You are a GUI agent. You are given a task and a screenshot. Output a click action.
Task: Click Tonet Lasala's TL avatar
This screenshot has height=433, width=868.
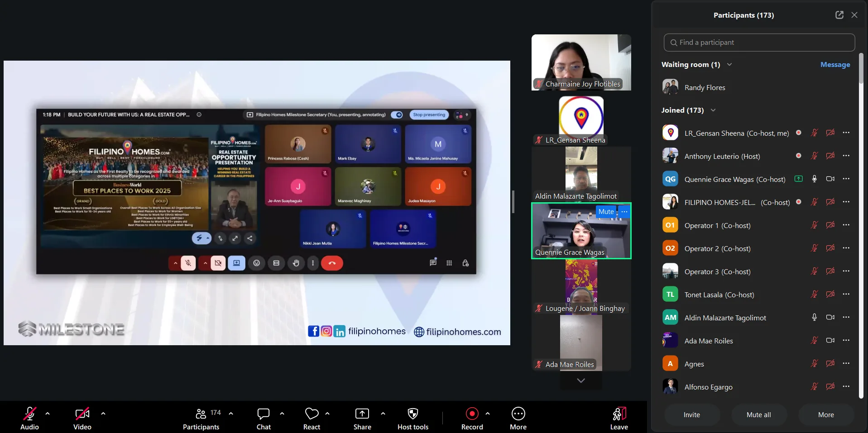[x=670, y=295]
